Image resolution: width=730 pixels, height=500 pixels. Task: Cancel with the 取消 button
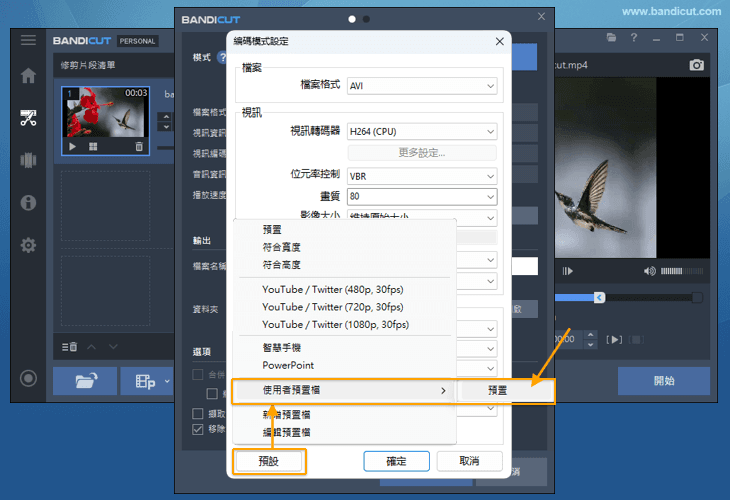(469, 461)
